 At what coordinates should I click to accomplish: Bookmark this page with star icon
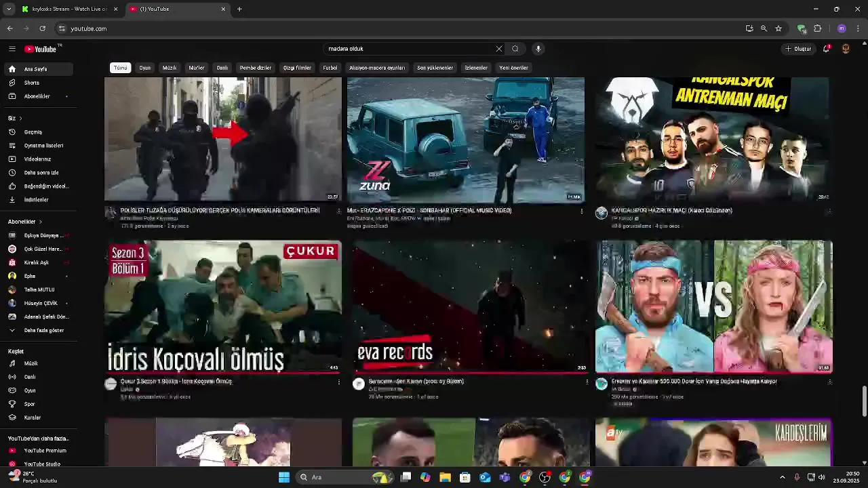tap(778, 28)
